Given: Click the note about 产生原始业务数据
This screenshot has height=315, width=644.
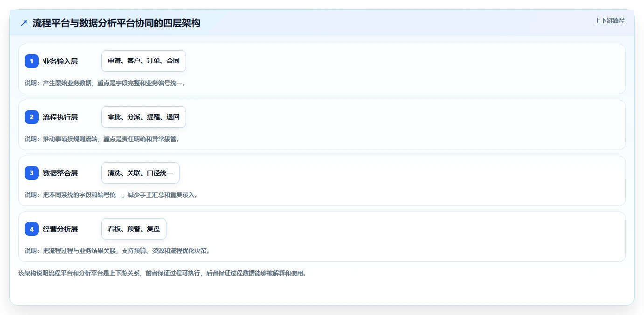Looking at the screenshot, I should tap(106, 83).
